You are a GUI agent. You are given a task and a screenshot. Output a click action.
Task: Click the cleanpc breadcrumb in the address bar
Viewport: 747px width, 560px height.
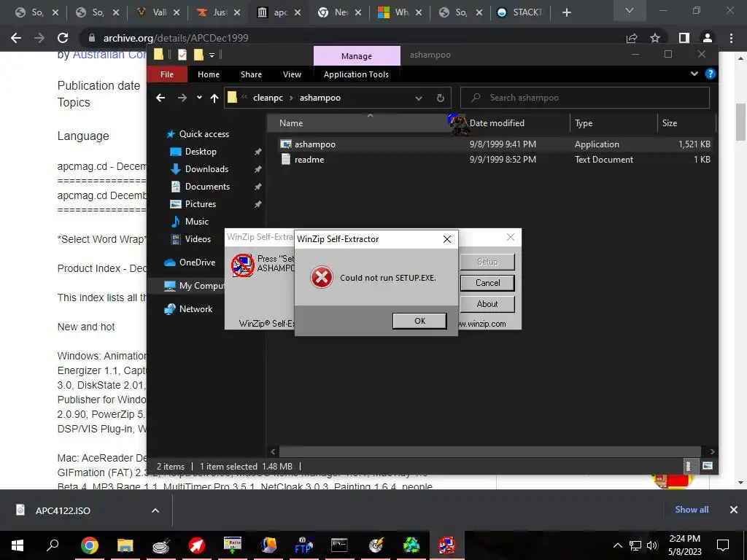268,98
